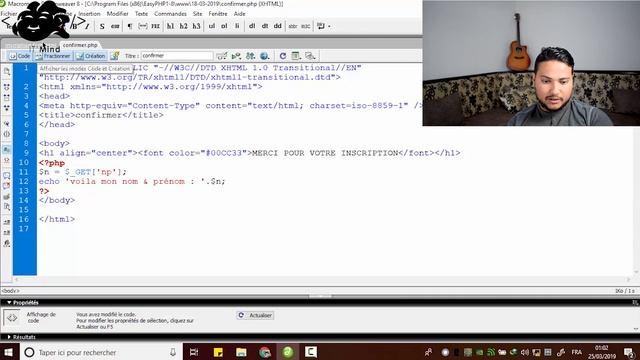Click the format source code icon
Viewport: 640px width, 360px height.
pos(7,243)
